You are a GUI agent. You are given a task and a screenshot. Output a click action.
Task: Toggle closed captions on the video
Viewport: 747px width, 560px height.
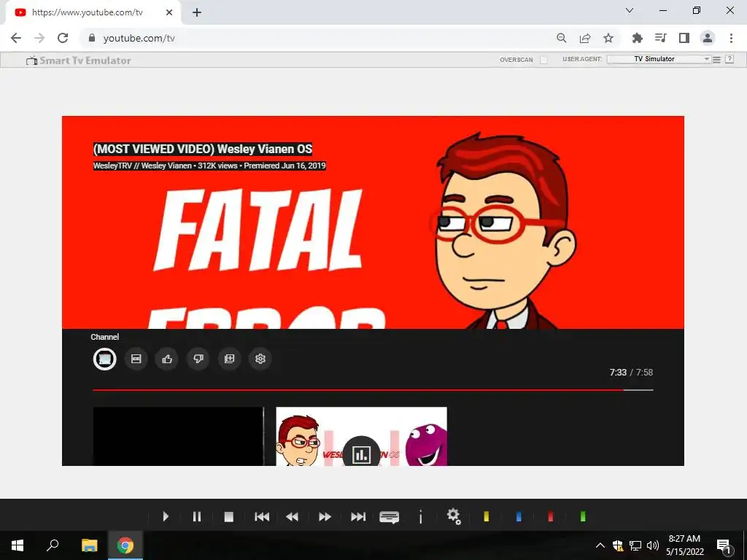click(136, 359)
